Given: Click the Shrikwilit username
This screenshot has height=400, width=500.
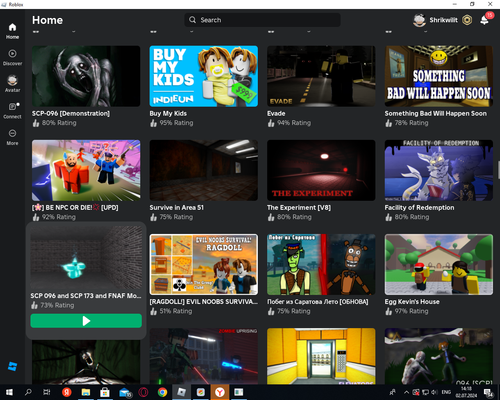Looking at the screenshot, I should [x=443, y=20].
